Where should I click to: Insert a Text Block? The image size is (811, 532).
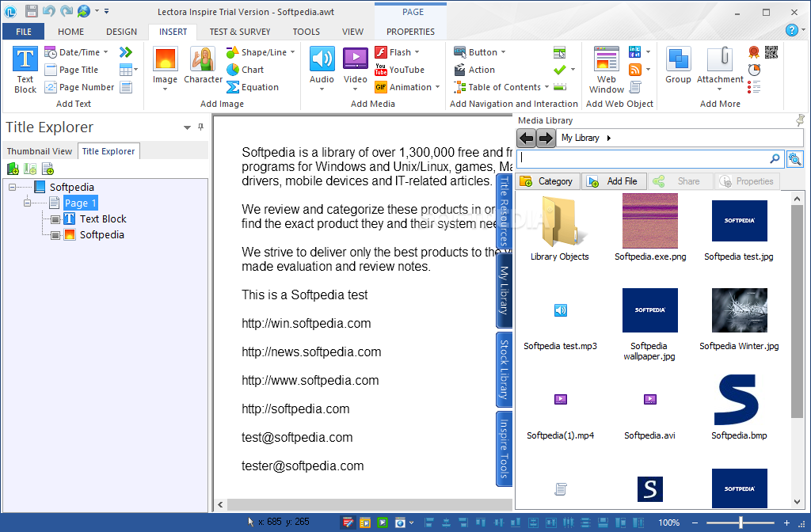tap(25, 70)
